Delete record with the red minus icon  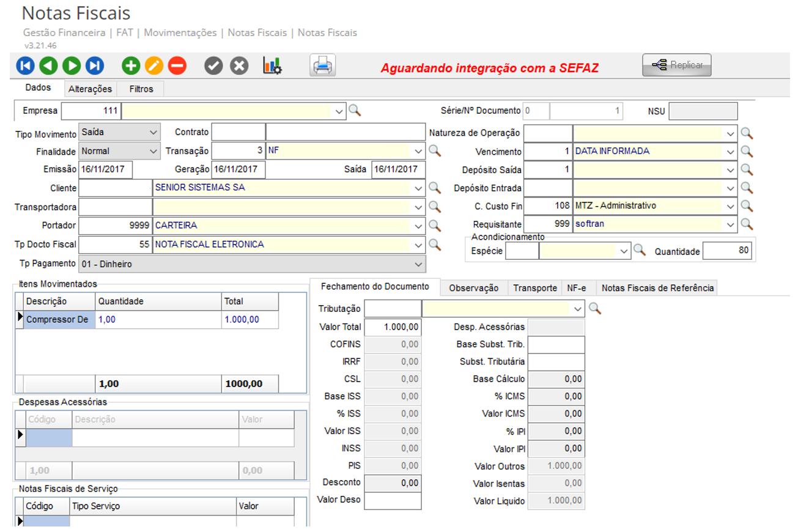point(177,65)
